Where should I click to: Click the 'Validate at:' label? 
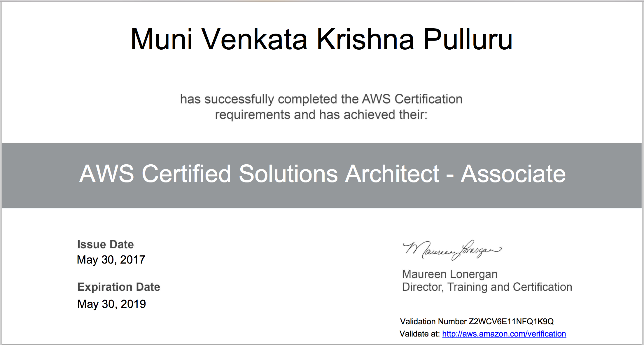tap(420, 334)
